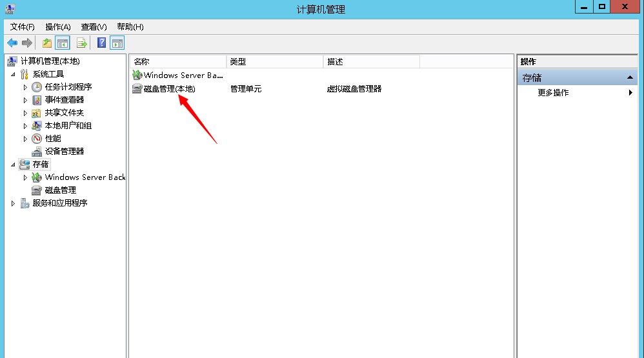Collapse the 系统工具 tree node
Image resolution: width=644 pixels, height=358 pixels.
14,74
